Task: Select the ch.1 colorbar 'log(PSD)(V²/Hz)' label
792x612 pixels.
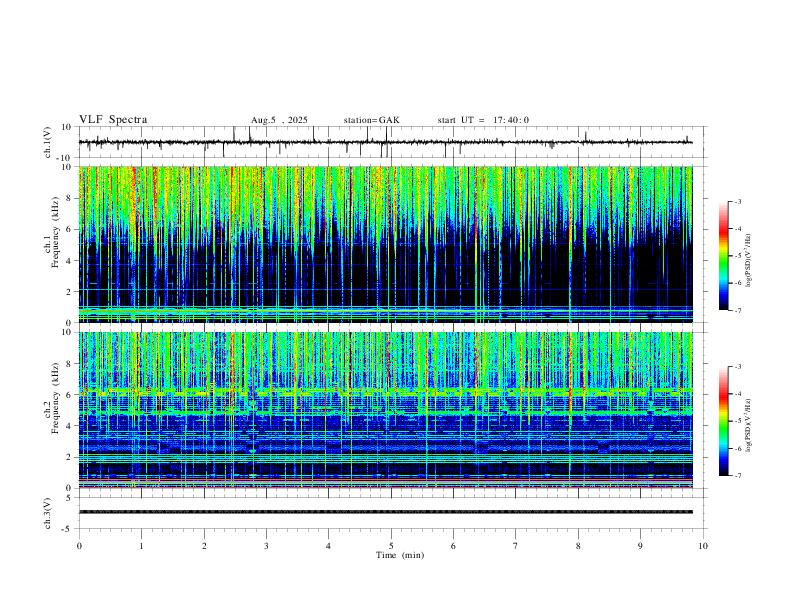Action: (x=748, y=260)
